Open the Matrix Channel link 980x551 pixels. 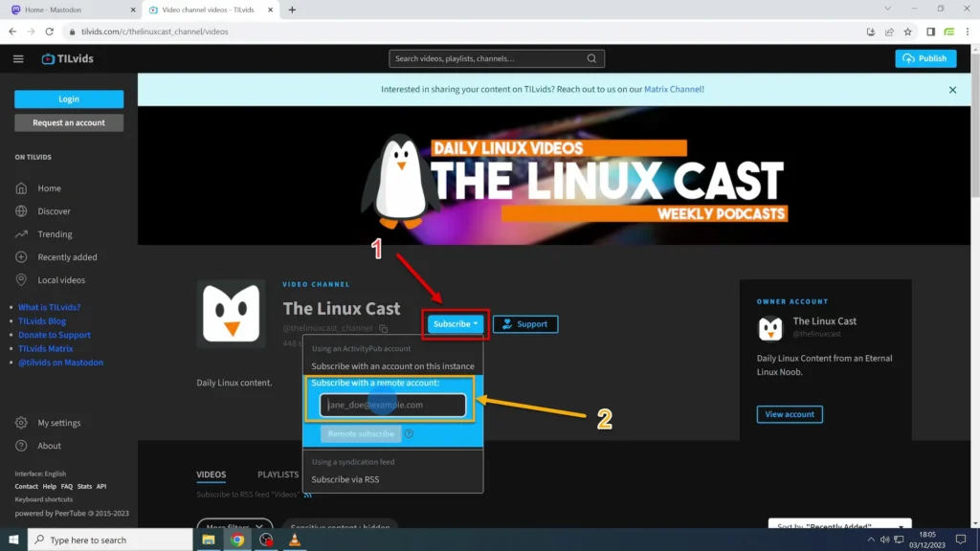[673, 89]
